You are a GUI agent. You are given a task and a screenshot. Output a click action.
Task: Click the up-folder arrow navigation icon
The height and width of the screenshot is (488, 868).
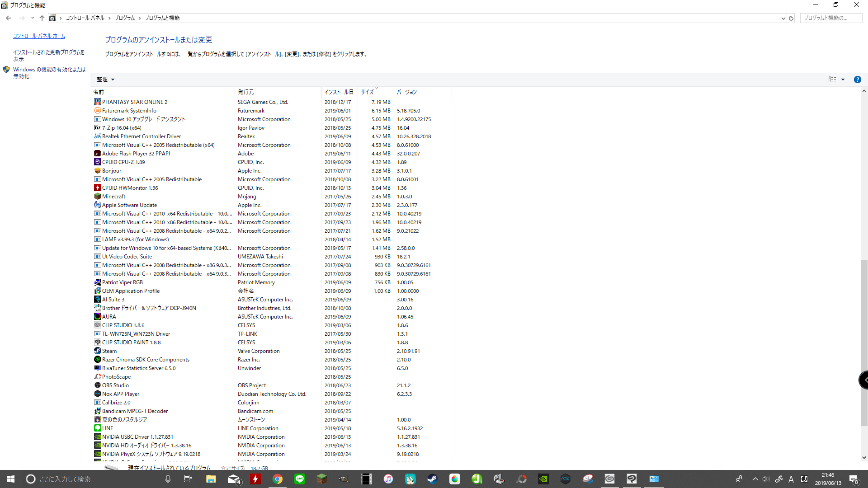pyautogui.click(x=42, y=18)
